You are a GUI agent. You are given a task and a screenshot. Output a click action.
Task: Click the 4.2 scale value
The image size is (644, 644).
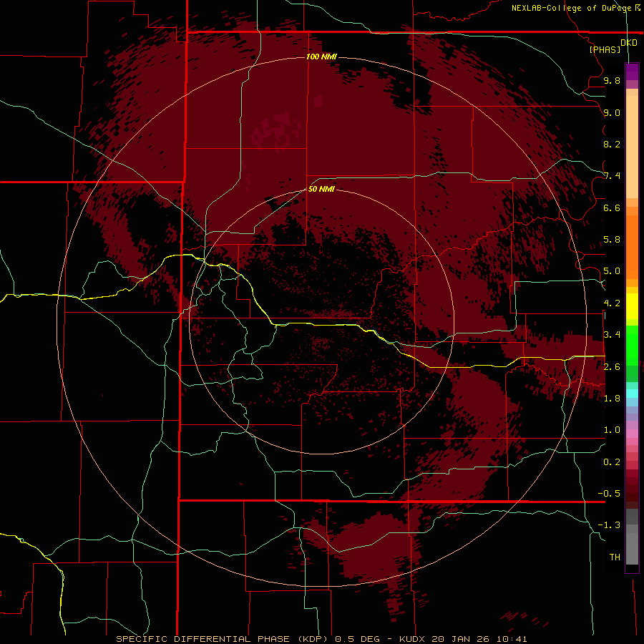(x=612, y=303)
